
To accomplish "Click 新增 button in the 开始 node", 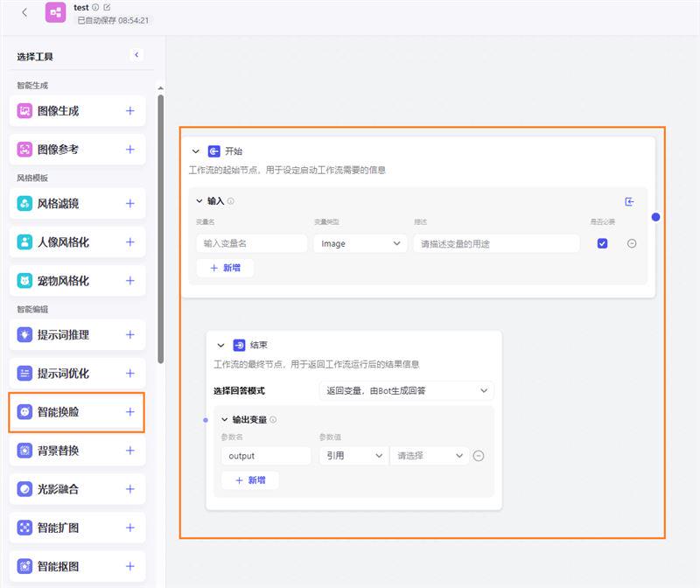I will (x=225, y=269).
